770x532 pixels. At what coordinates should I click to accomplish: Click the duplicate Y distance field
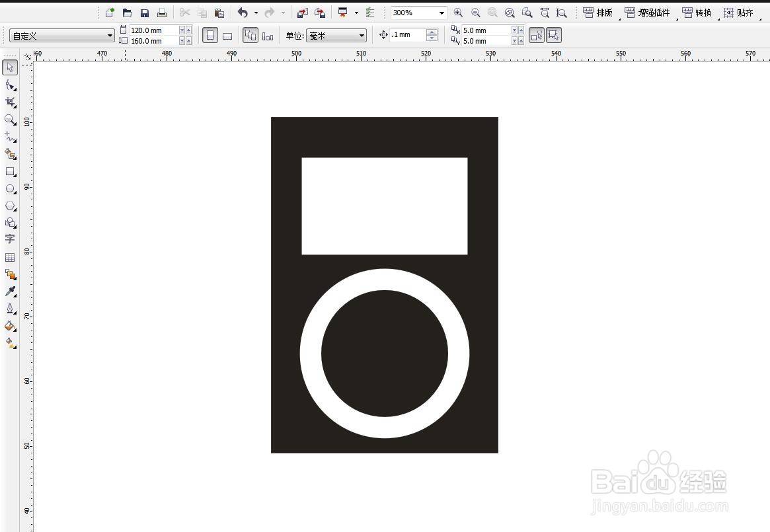pos(486,41)
